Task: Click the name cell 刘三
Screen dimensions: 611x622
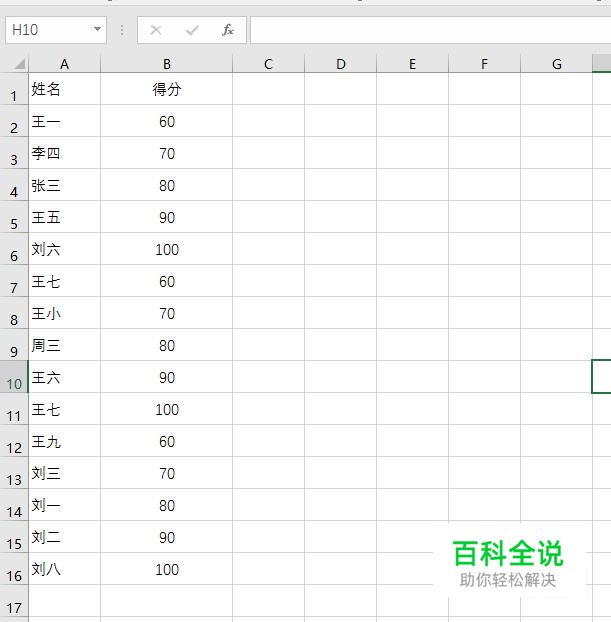Action: point(65,473)
